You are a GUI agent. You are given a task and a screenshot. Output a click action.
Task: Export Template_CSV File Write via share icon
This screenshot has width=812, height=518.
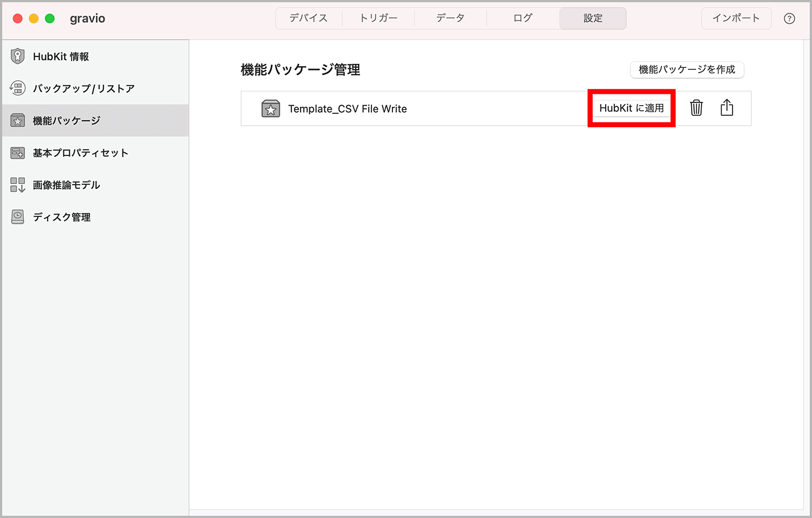[727, 107]
